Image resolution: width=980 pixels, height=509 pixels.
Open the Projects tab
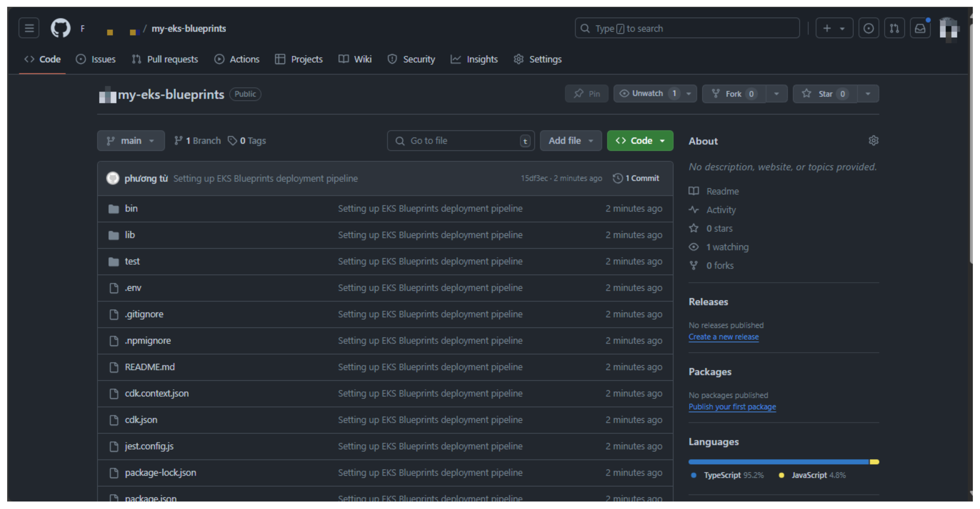coord(299,59)
